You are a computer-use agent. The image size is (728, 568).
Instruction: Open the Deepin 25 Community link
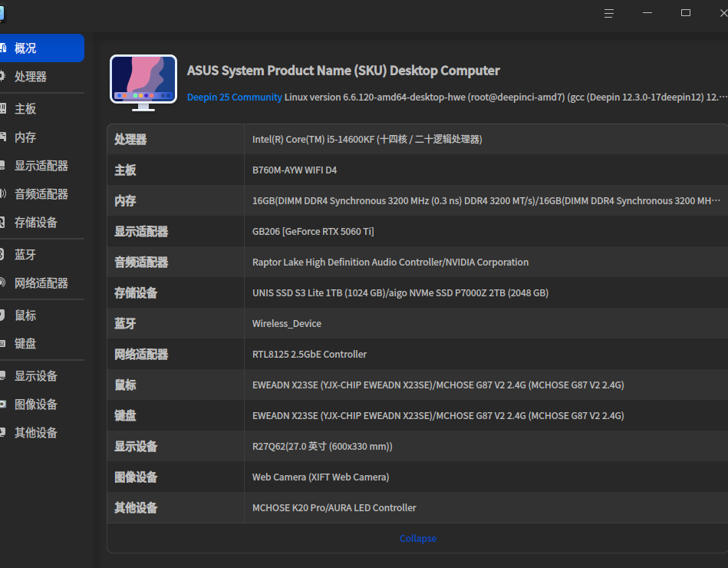(235, 97)
